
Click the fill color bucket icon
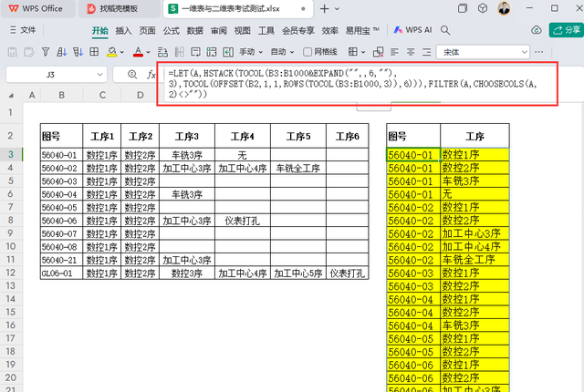[x=111, y=52]
